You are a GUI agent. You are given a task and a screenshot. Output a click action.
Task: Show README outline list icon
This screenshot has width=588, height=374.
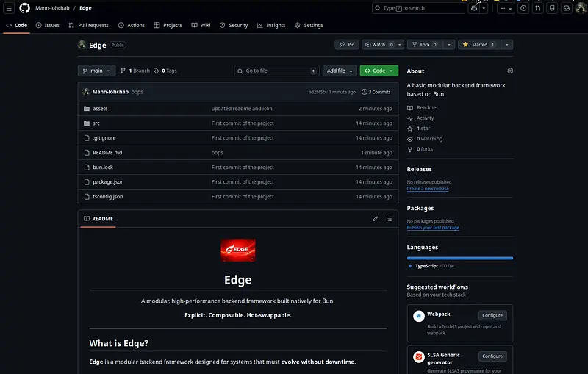[x=389, y=219]
